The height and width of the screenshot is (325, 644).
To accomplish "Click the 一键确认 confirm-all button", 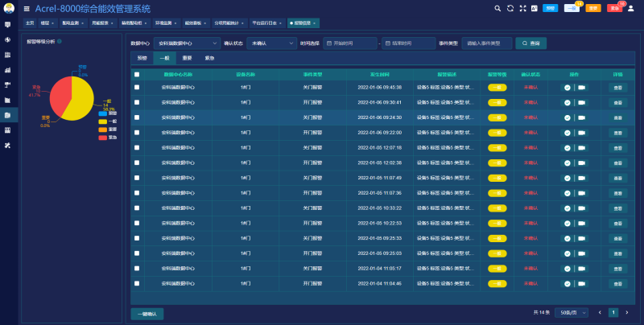I will point(147,314).
